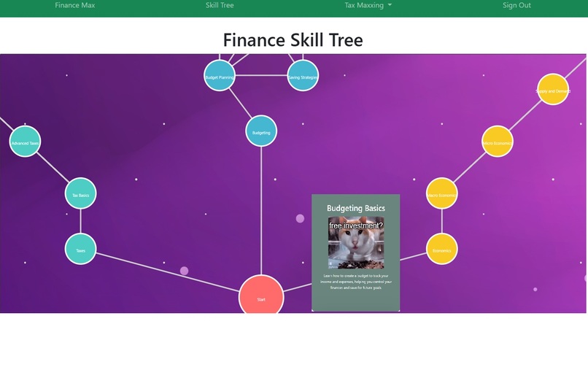Select the Advanced Taxes node

pyautogui.click(x=25, y=142)
